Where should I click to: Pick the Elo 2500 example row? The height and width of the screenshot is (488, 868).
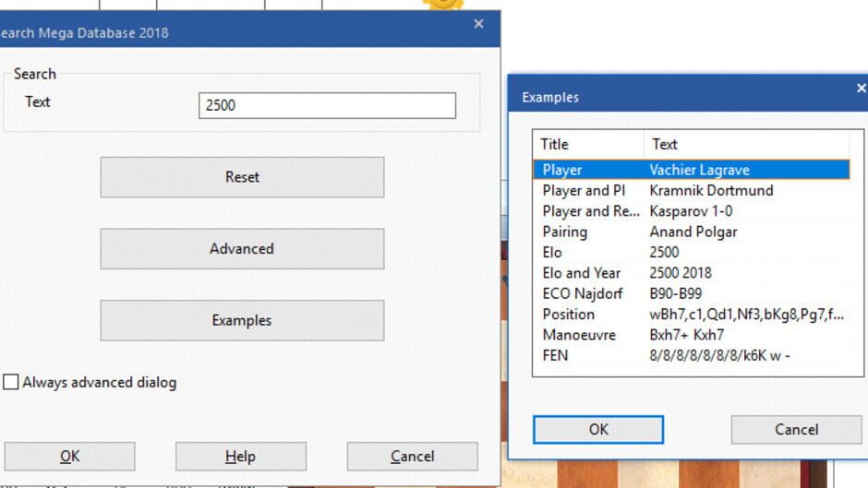(692, 252)
